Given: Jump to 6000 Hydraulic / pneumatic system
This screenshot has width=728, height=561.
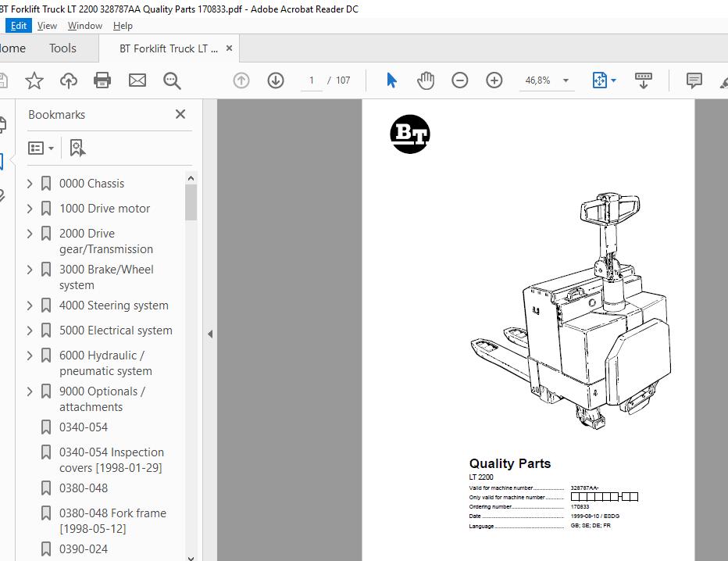Looking at the screenshot, I should coord(105,363).
